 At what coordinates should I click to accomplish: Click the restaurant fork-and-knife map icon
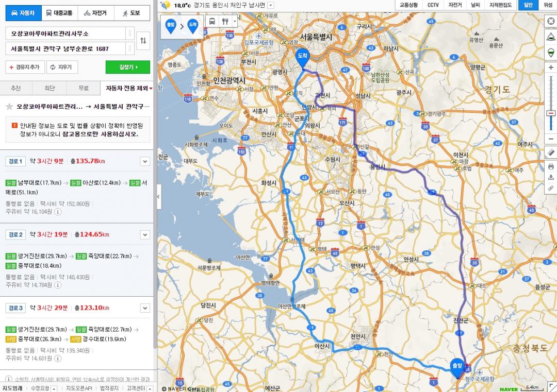click(x=225, y=22)
